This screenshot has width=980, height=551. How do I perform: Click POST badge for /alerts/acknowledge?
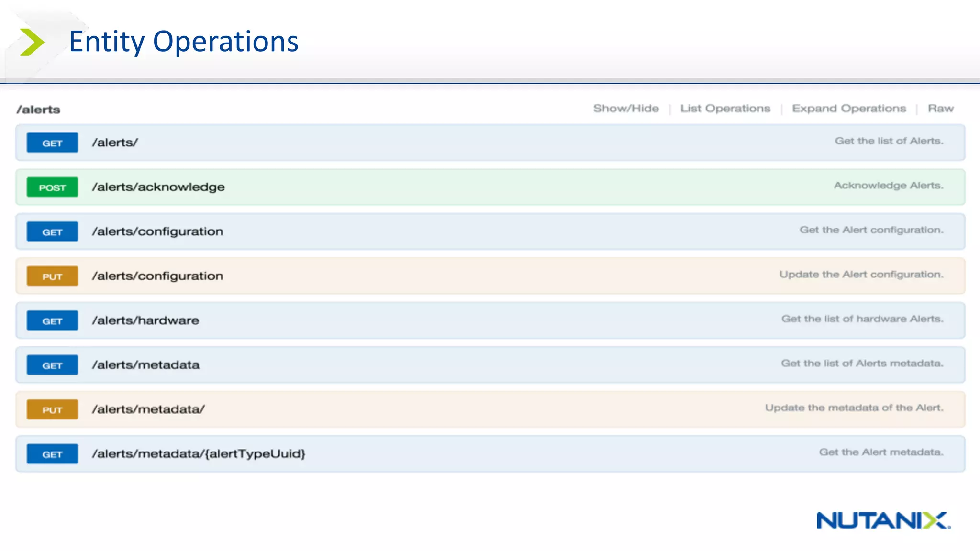[x=52, y=187]
